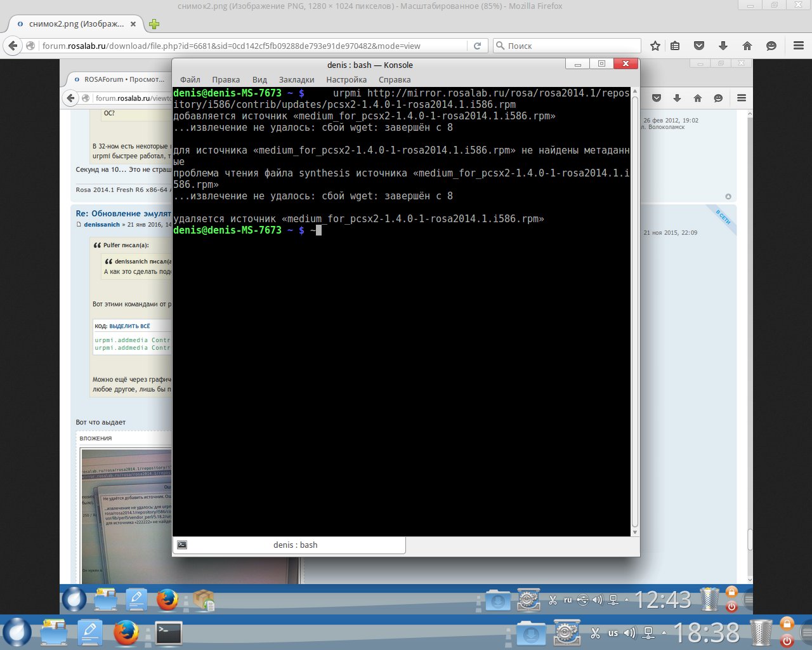
Task: Open a new tab with the green plus
Action: [154, 24]
